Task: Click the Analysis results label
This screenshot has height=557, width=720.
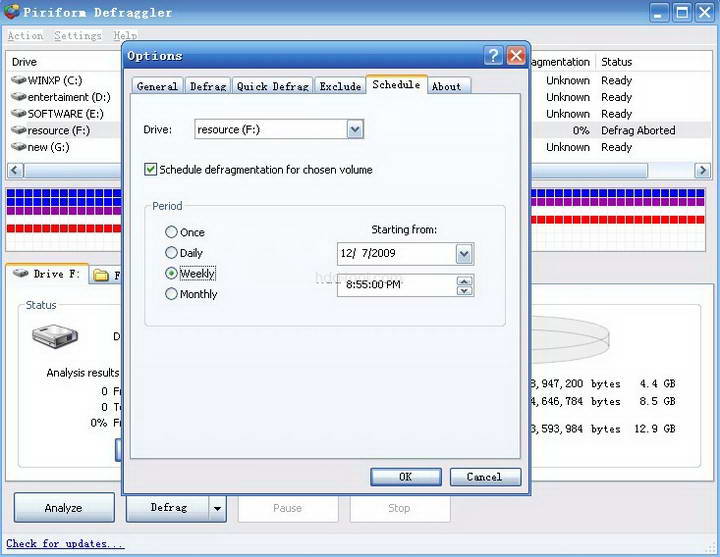Action: tap(83, 373)
